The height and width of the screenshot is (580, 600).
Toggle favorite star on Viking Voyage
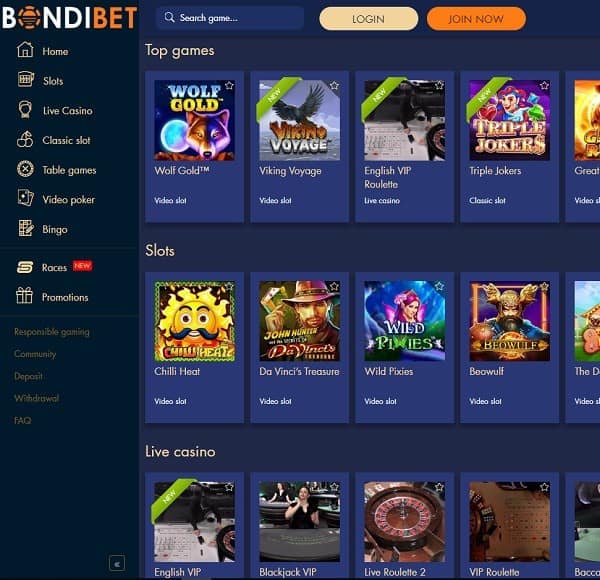tap(334, 85)
